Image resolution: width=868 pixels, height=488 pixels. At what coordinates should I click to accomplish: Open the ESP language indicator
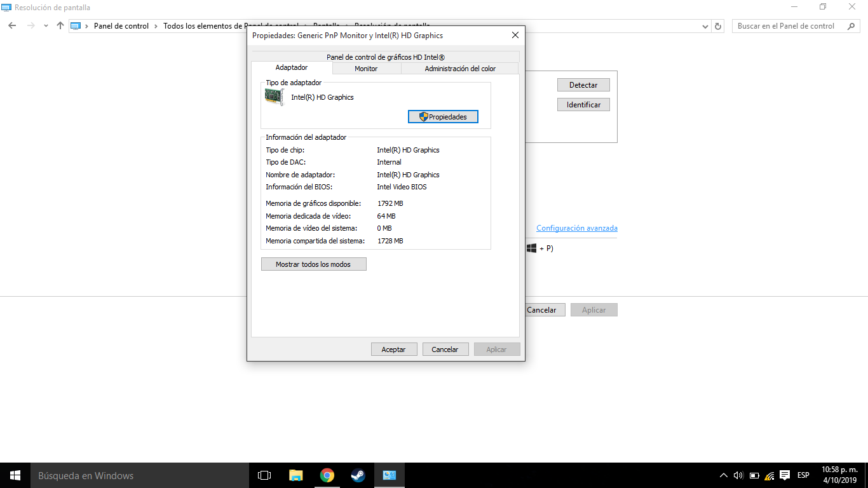[803, 475]
